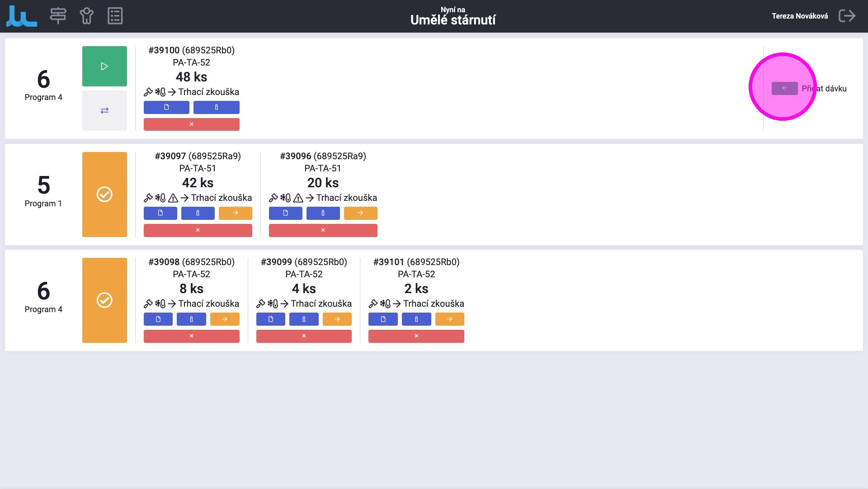Click the Přidat dávku arrow button
The image size is (868, 489).
tap(784, 88)
